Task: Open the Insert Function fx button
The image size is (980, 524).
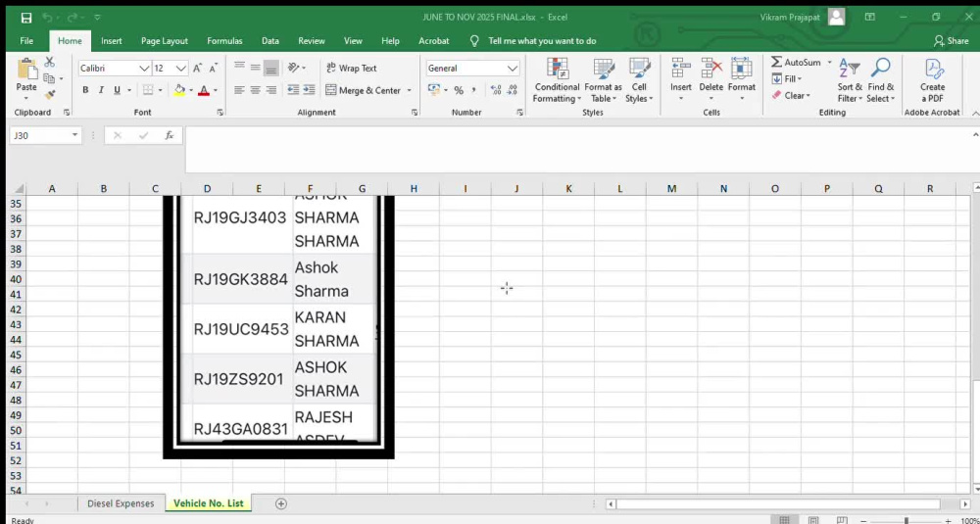Action: pyautogui.click(x=169, y=135)
